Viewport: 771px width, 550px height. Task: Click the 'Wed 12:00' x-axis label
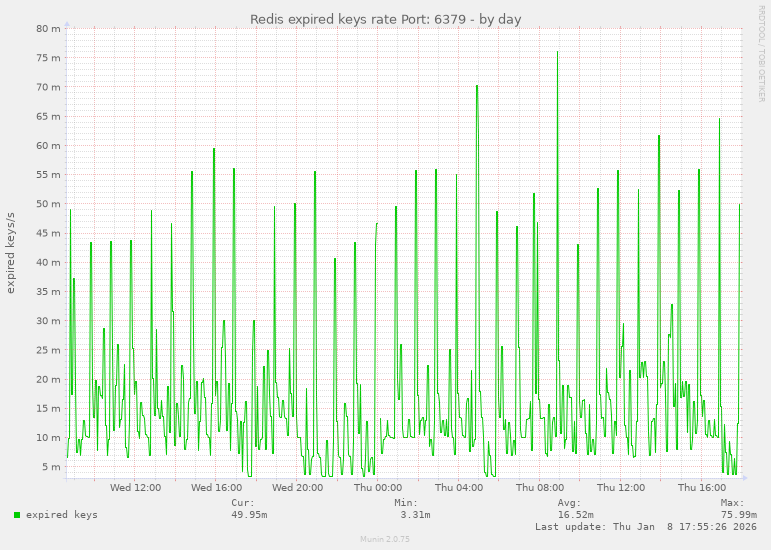pyautogui.click(x=135, y=488)
